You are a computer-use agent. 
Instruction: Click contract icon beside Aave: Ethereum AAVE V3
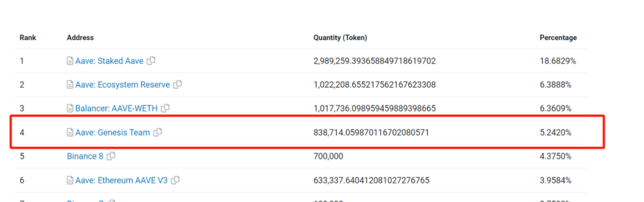(70, 180)
